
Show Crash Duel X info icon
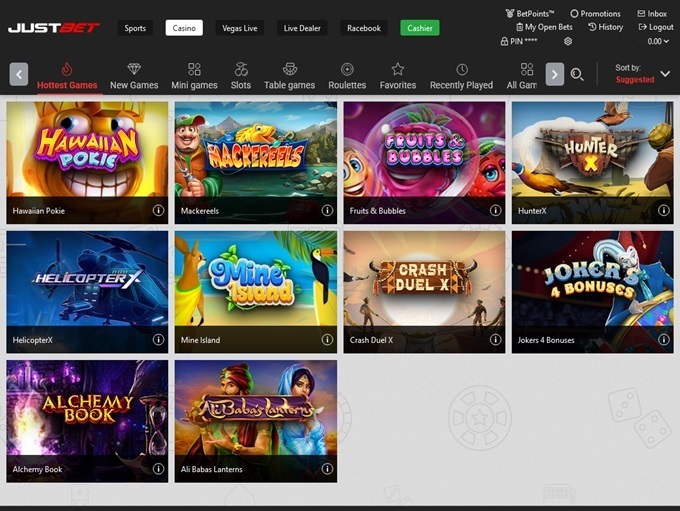coord(495,340)
